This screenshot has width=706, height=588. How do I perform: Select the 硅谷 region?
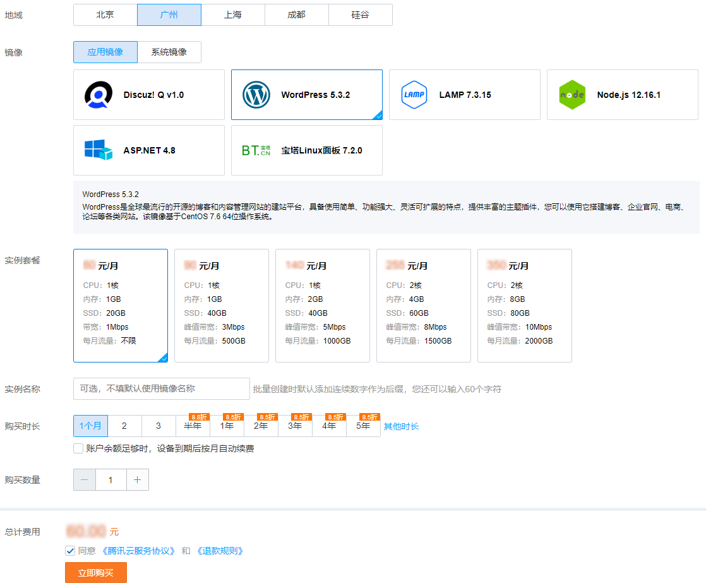click(x=360, y=15)
